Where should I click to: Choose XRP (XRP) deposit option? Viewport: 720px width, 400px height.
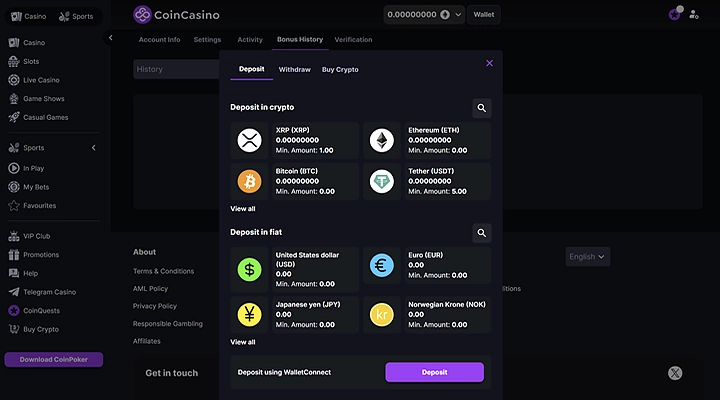coord(295,141)
